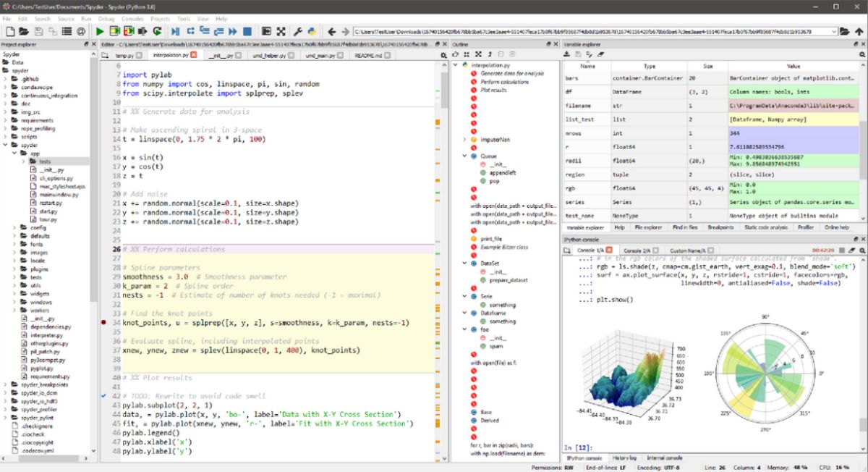Maximize current pane using the toolbar icon
This screenshot has width=868, height=472.
coord(266,31)
